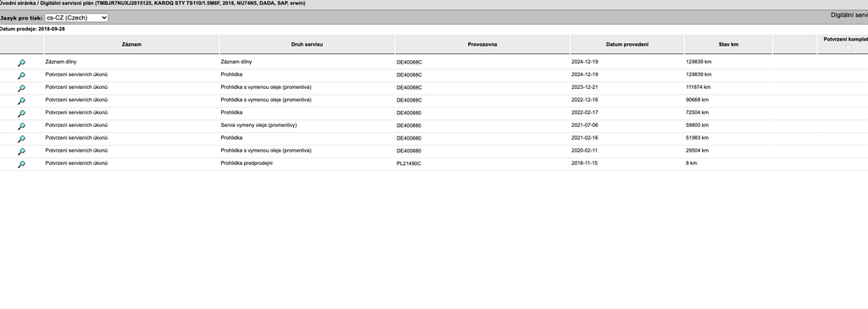Click Potvrzení servisních úkonů in 2023-12-21 row
This screenshot has height=309, width=868.
pyautogui.click(x=76, y=87)
